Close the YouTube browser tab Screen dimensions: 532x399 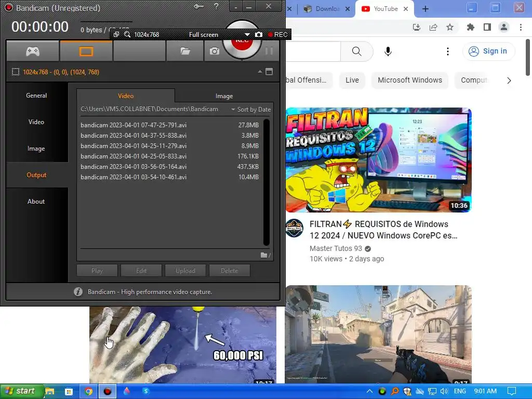click(x=406, y=9)
